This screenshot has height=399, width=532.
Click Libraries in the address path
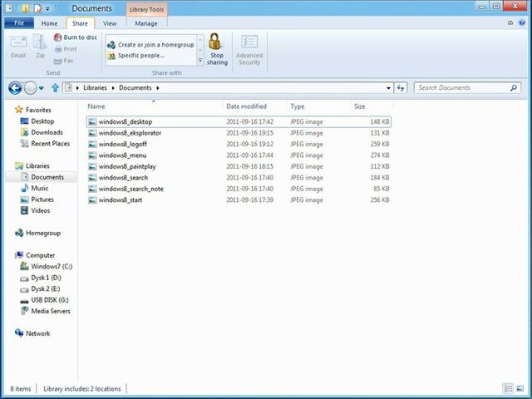[x=95, y=87]
